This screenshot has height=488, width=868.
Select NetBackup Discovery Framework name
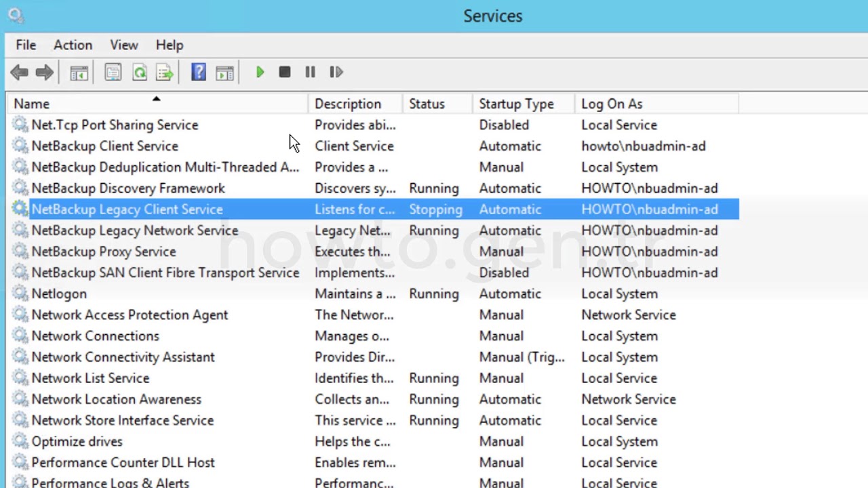128,188
